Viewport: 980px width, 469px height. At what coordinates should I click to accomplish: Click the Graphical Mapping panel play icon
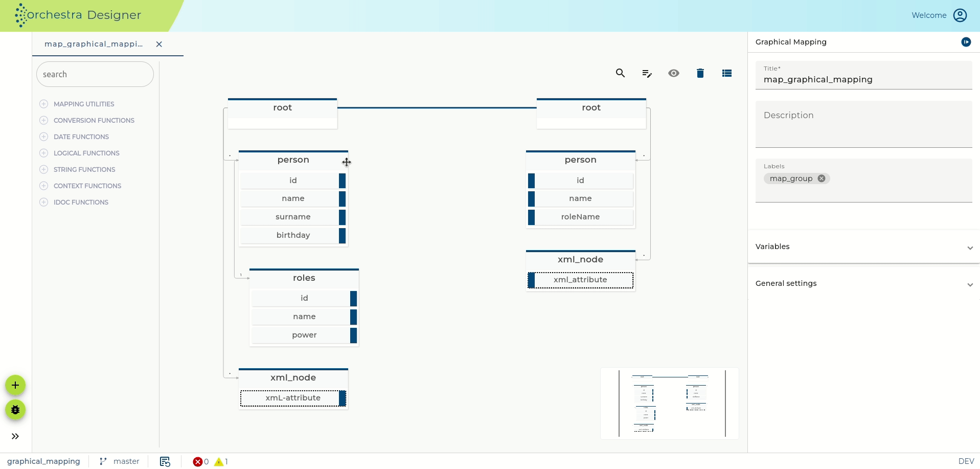coord(966,42)
